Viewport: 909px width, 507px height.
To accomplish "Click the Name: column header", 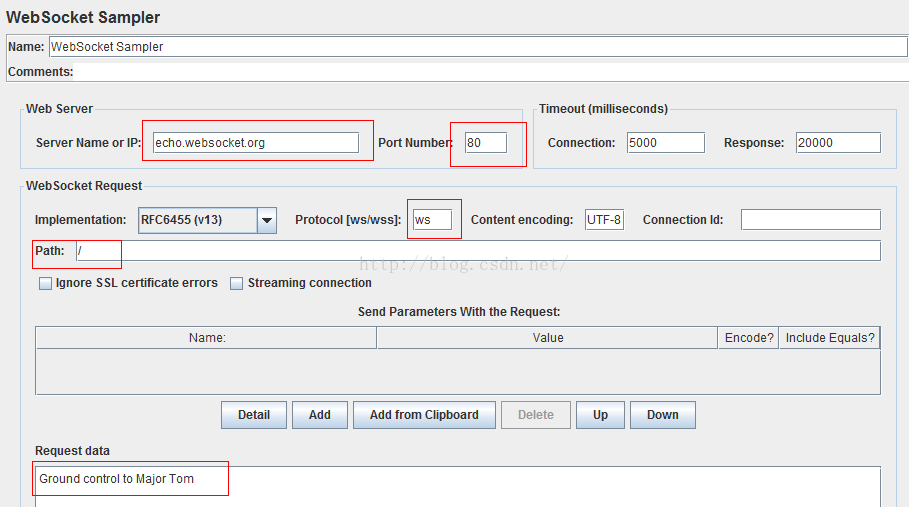I will tap(206, 338).
